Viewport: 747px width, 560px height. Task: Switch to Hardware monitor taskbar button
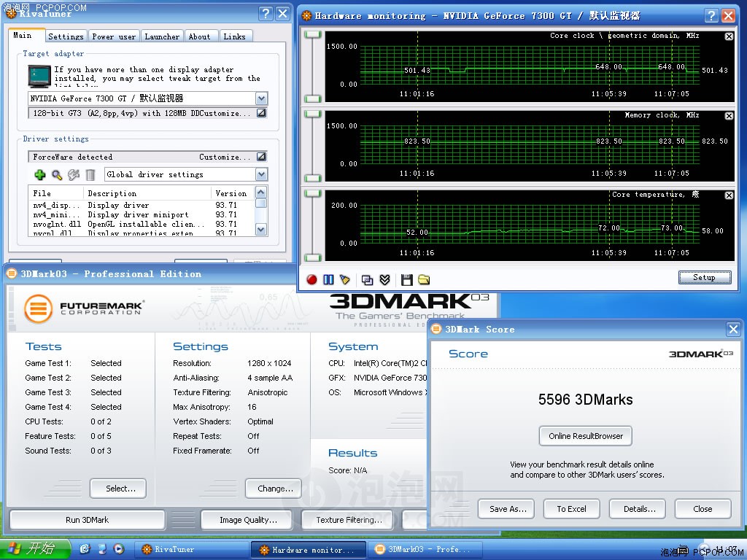click(x=309, y=550)
